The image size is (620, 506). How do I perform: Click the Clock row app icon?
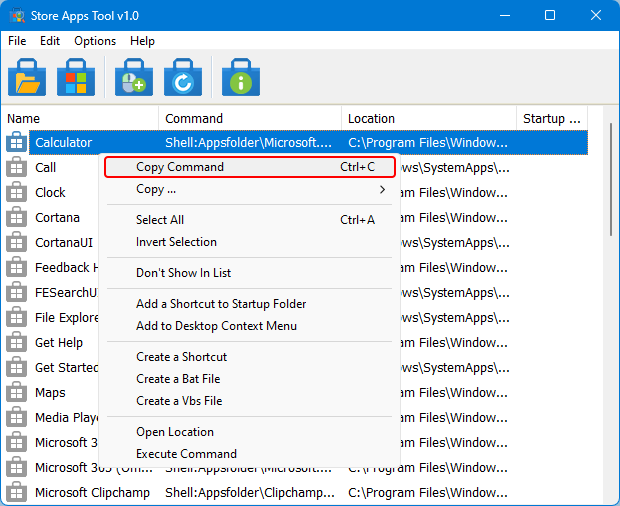tap(16, 193)
